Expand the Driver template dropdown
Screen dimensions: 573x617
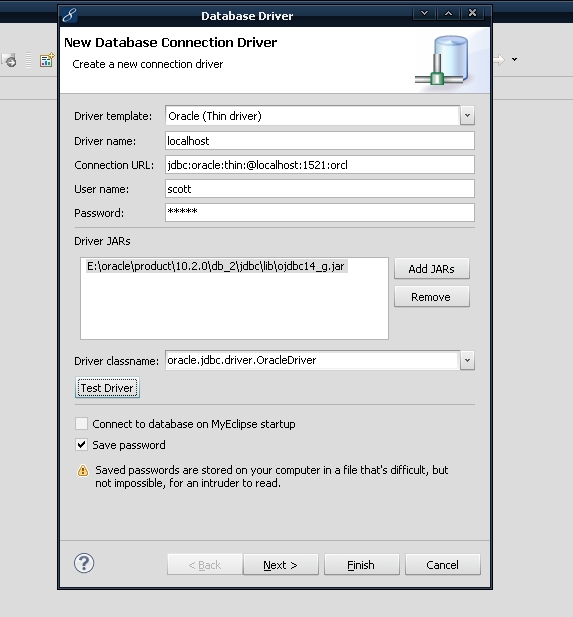tap(467, 116)
